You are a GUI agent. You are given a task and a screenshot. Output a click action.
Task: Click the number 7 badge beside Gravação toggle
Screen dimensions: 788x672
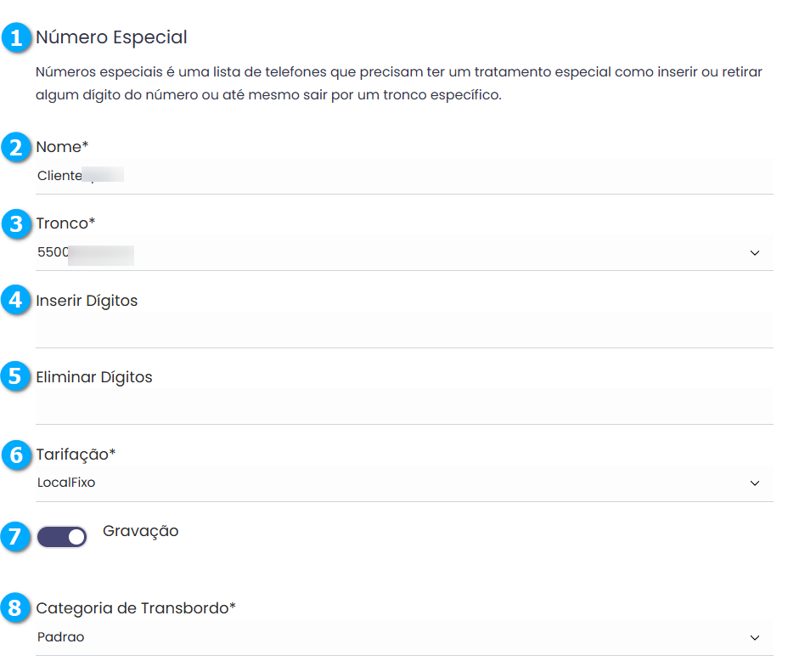coord(15,537)
